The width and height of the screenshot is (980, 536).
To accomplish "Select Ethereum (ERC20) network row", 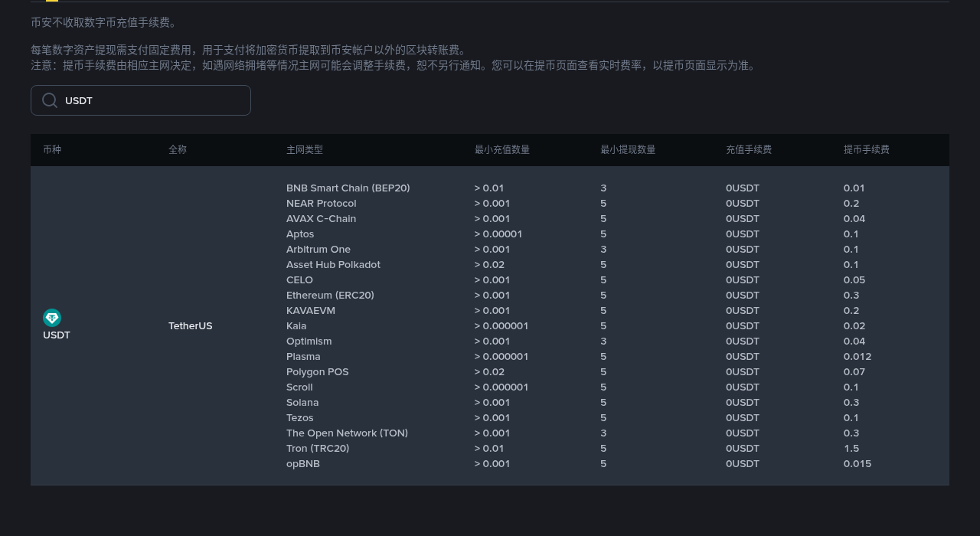I will pyautogui.click(x=331, y=296).
